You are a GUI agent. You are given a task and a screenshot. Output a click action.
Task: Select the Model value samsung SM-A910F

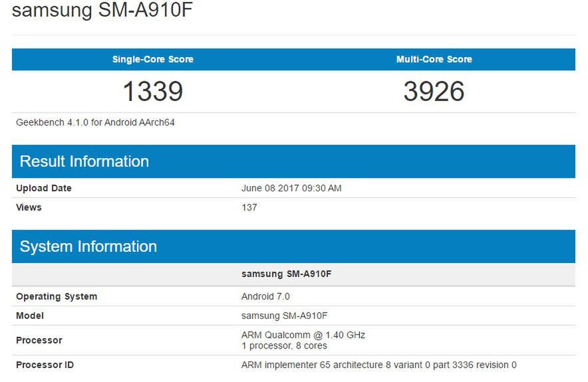[x=284, y=316]
